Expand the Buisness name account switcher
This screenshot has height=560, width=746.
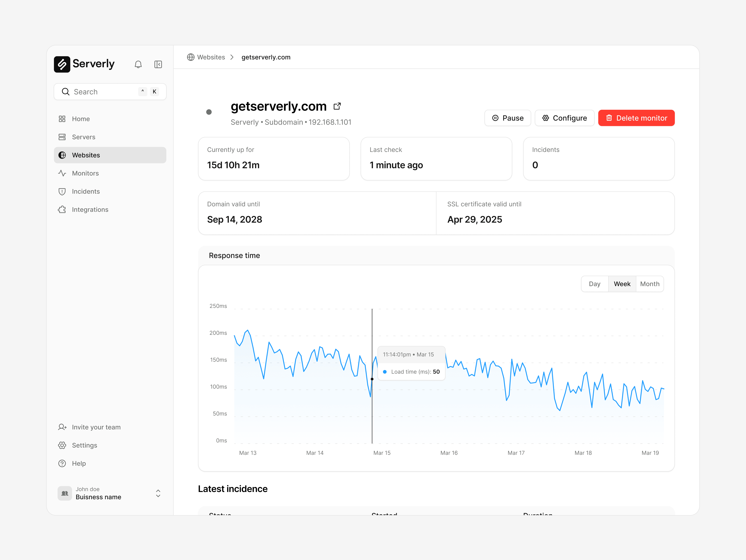pyautogui.click(x=158, y=493)
